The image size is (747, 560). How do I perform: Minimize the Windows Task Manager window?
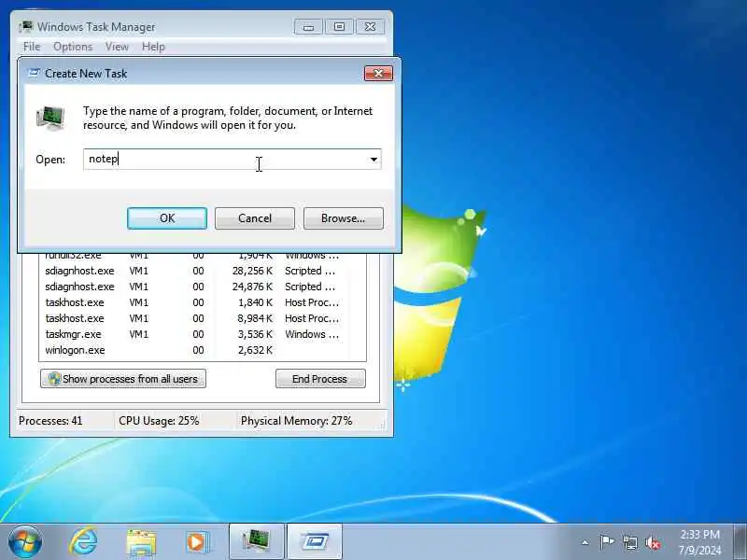pos(308,27)
